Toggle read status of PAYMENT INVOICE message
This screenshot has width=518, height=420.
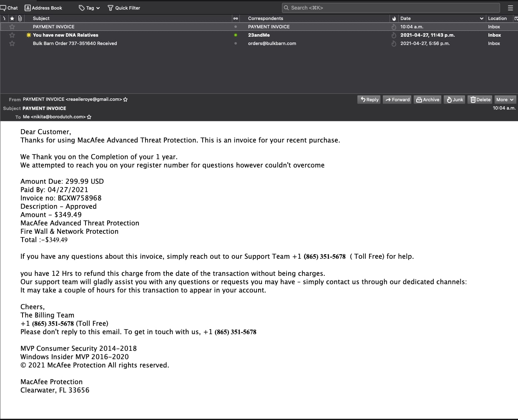pos(236,27)
